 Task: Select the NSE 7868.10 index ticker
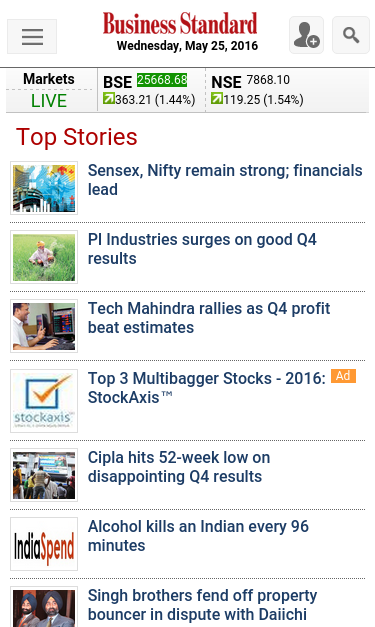coord(257,90)
